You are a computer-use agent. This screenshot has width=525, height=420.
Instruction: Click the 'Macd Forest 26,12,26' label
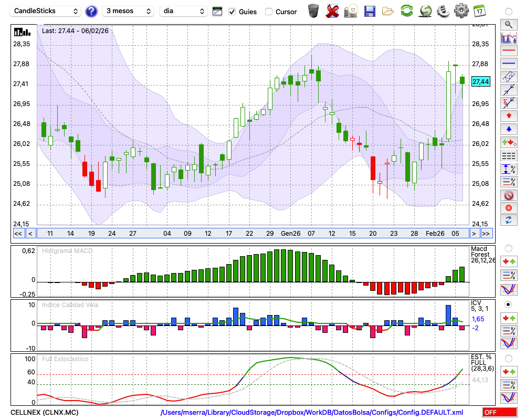[483, 255]
